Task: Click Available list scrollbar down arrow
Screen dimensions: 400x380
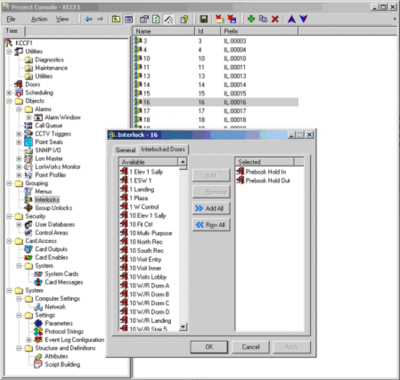Action: click(183, 327)
